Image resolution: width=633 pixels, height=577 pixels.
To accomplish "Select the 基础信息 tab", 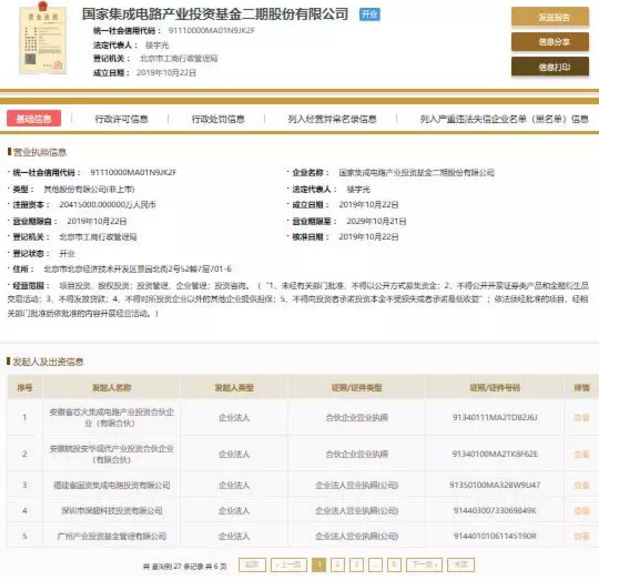I will coord(37,118).
